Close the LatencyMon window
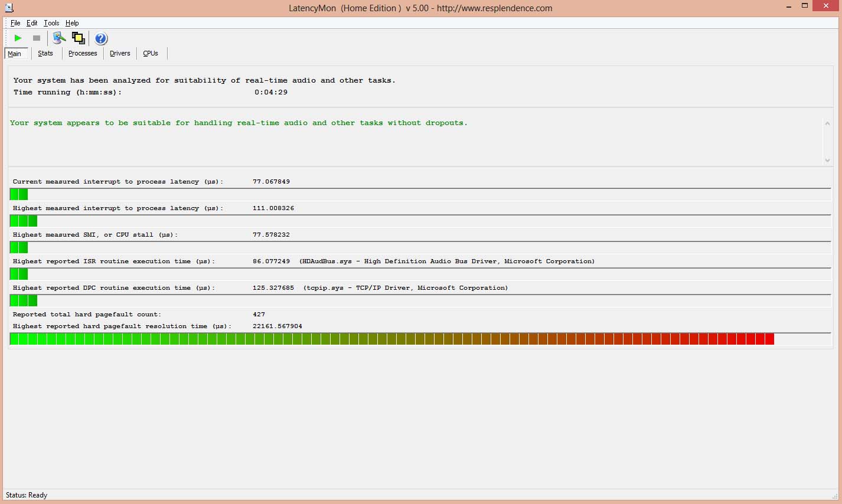 826,6
